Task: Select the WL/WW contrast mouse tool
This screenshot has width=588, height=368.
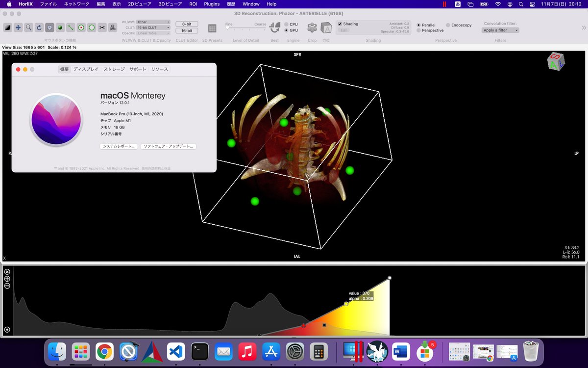Action: [x=8, y=27]
